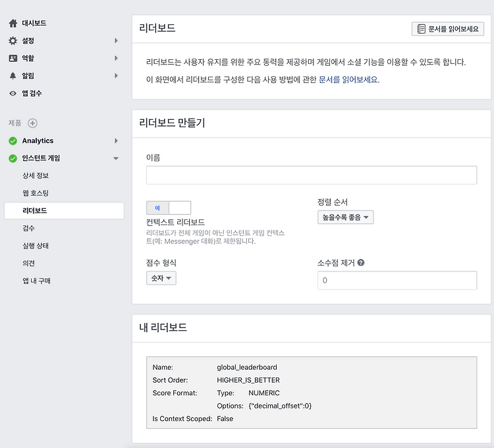The width and height of the screenshot is (494, 448).
Task: Go to 실행 상태 submenu item
Action: (x=36, y=246)
